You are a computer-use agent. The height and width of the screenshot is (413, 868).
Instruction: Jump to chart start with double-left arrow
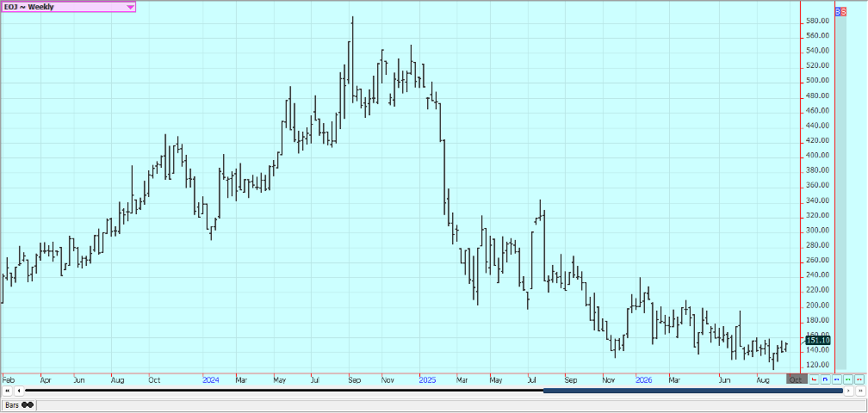point(7,391)
